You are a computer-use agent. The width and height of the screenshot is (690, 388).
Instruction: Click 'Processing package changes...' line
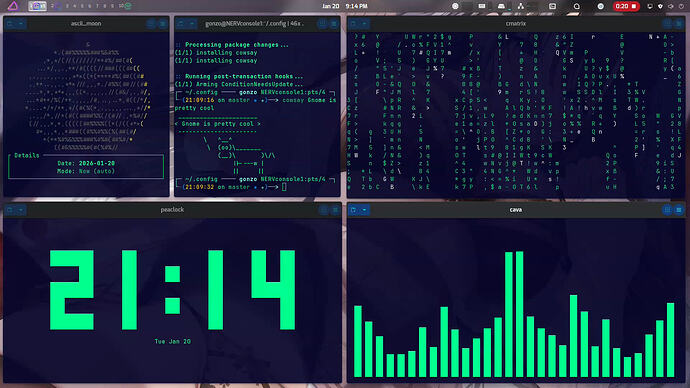pos(237,45)
